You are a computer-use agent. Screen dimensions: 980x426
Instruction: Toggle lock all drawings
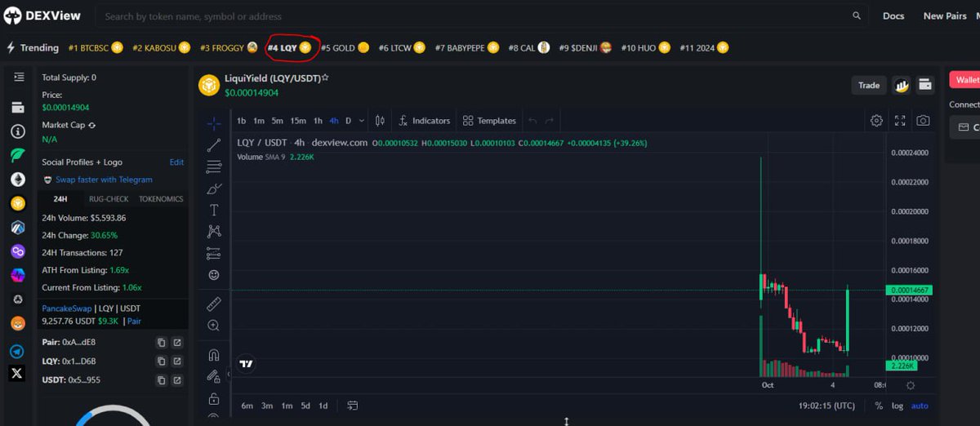pyautogui.click(x=214, y=398)
